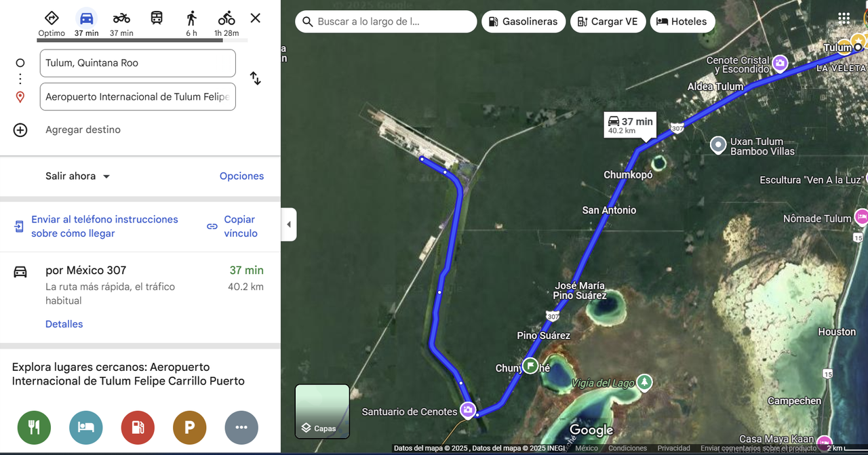Select the public transit travel mode

coord(157,18)
